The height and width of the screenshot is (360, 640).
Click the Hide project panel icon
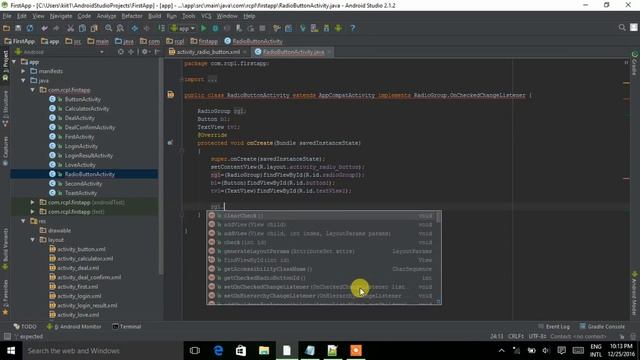point(157,52)
